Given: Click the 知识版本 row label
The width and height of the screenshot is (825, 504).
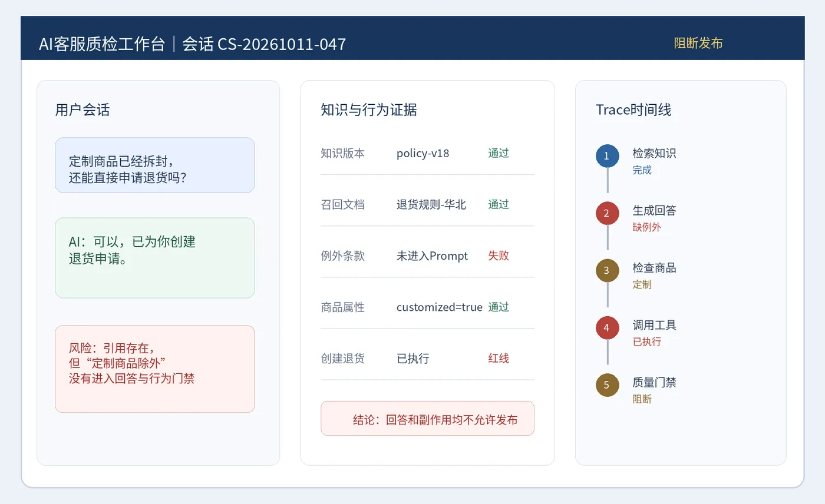Looking at the screenshot, I should tap(343, 154).
